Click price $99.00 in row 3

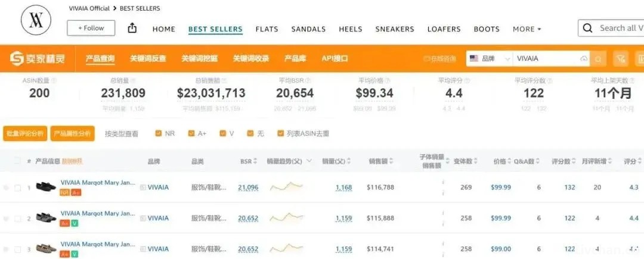[501, 249]
